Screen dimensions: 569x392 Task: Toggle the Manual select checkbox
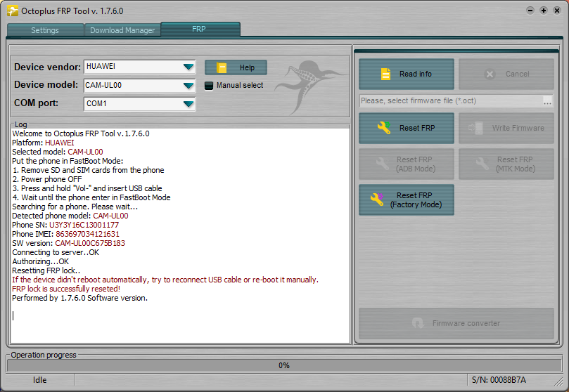pos(209,86)
